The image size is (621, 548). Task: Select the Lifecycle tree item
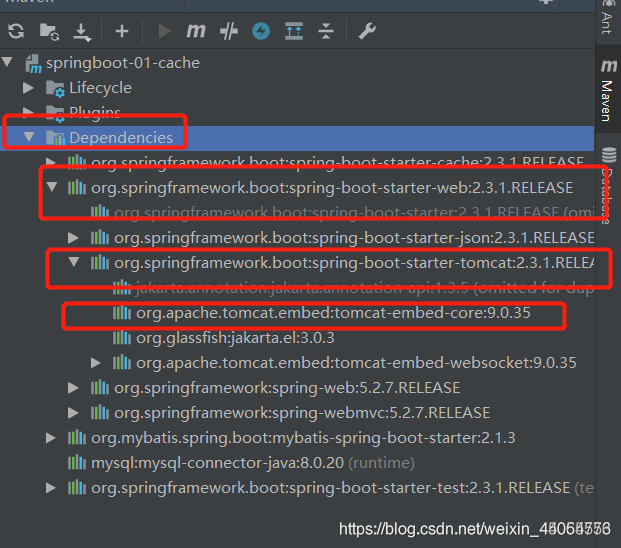pos(297,88)
